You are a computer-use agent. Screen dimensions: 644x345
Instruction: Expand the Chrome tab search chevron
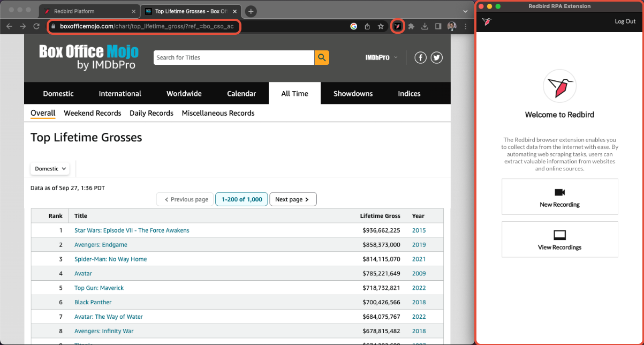465,11
